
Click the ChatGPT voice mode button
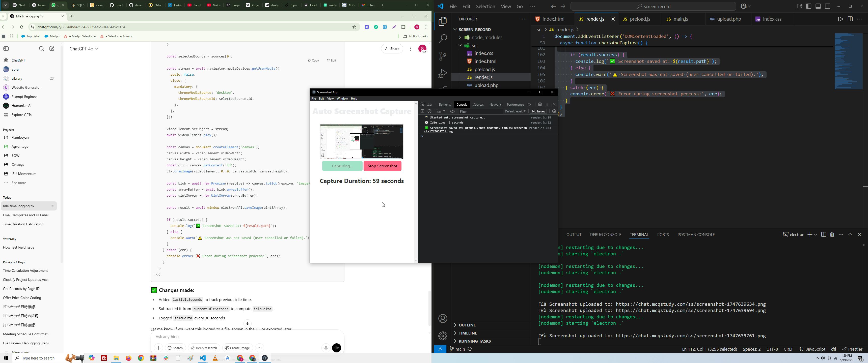point(337,348)
